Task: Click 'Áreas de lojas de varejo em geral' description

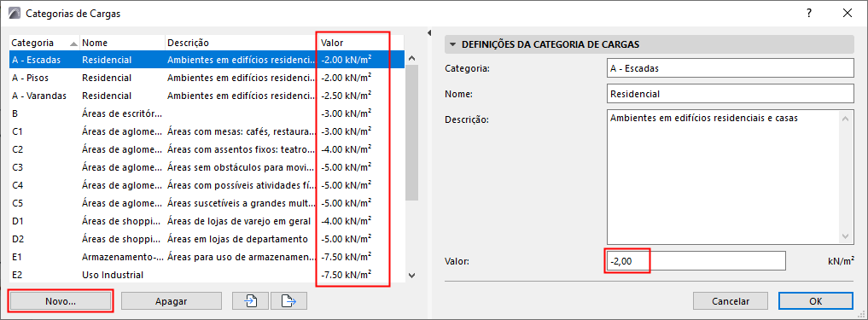Action: [239, 221]
